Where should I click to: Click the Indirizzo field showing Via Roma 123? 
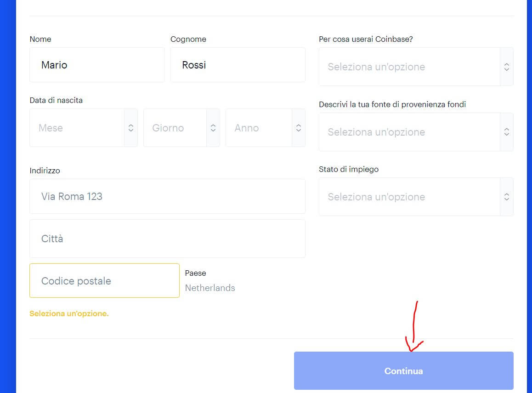point(167,197)
